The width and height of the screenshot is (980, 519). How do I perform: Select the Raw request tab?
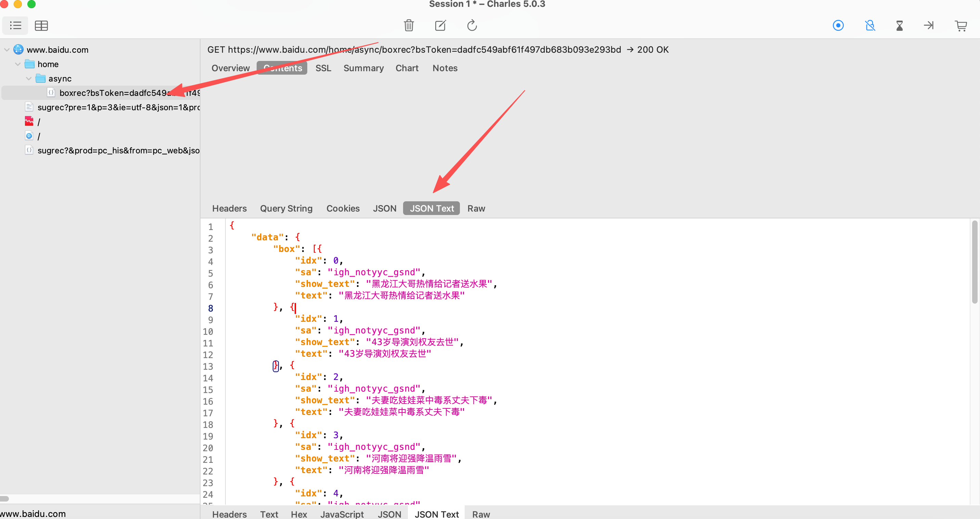[x=476, y=208]
